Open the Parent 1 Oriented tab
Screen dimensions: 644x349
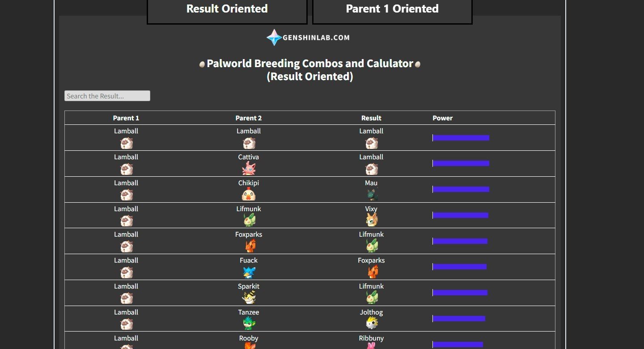pyautogui.click(x=392, y=9)
